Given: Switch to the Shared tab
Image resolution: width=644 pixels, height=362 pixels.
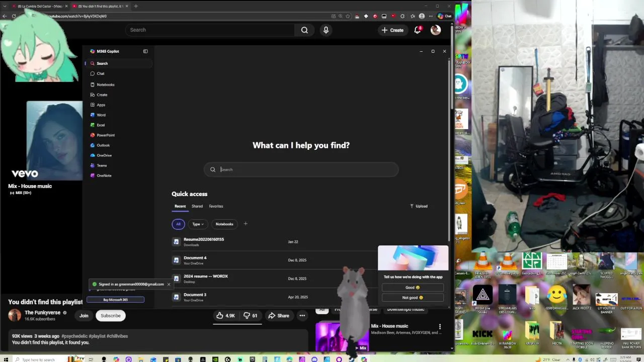Looking at the screenshot, I should pos(197,206).
